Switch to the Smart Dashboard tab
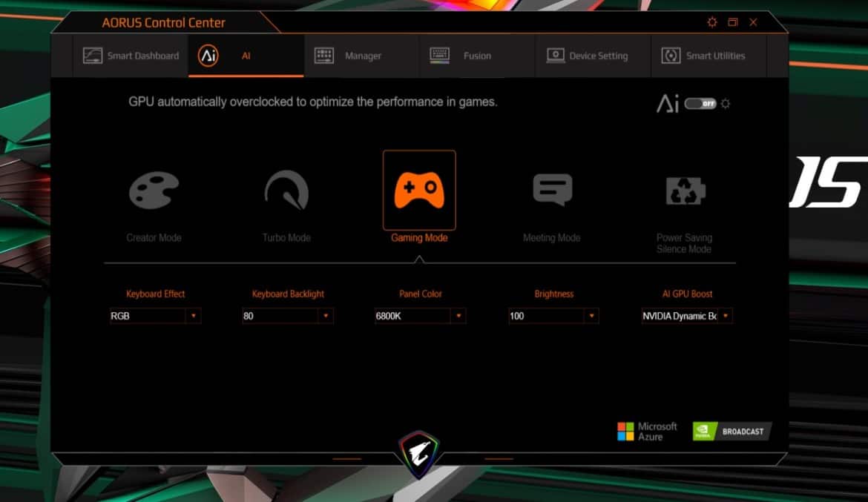Screen dimensions: 868x502 (x=131, y=56)
